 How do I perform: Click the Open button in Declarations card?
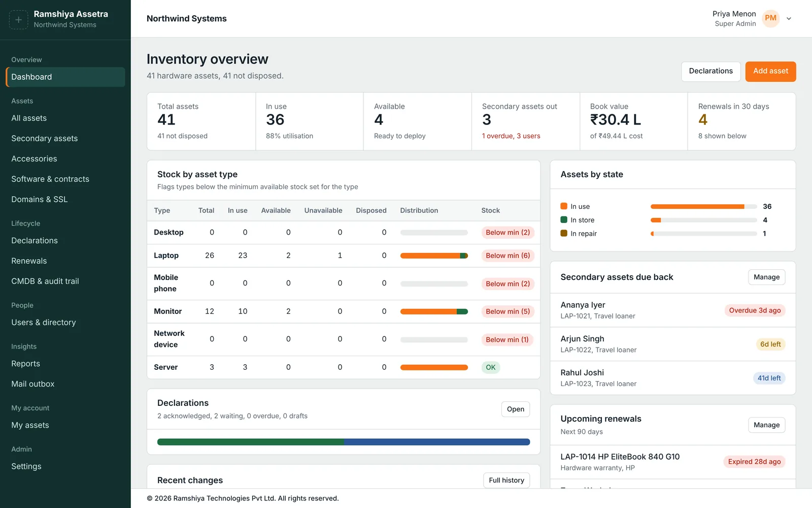(516, 409)
